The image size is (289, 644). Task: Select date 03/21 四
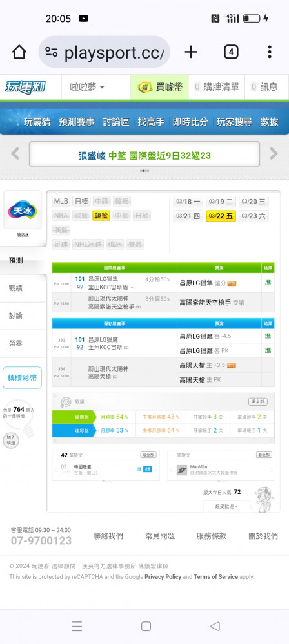188,216
